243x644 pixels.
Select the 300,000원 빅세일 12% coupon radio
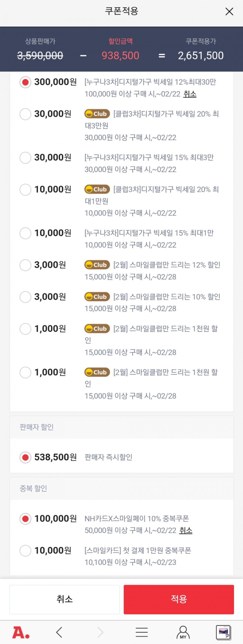tap(25, 82)
